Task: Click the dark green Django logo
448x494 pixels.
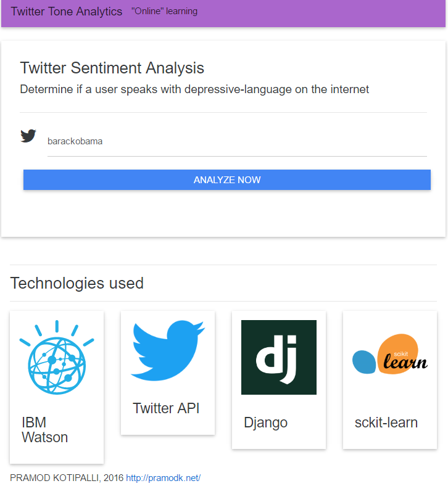Action: click(279, 357)
